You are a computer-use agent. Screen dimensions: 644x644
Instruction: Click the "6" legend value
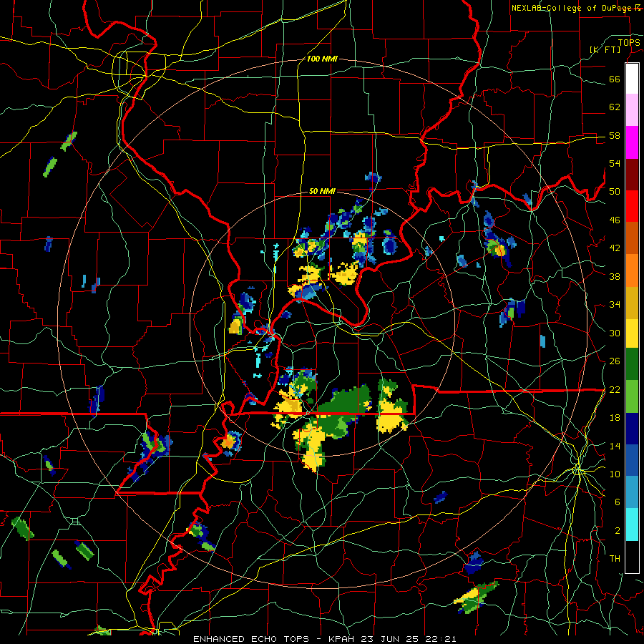(x=617, y=502)
